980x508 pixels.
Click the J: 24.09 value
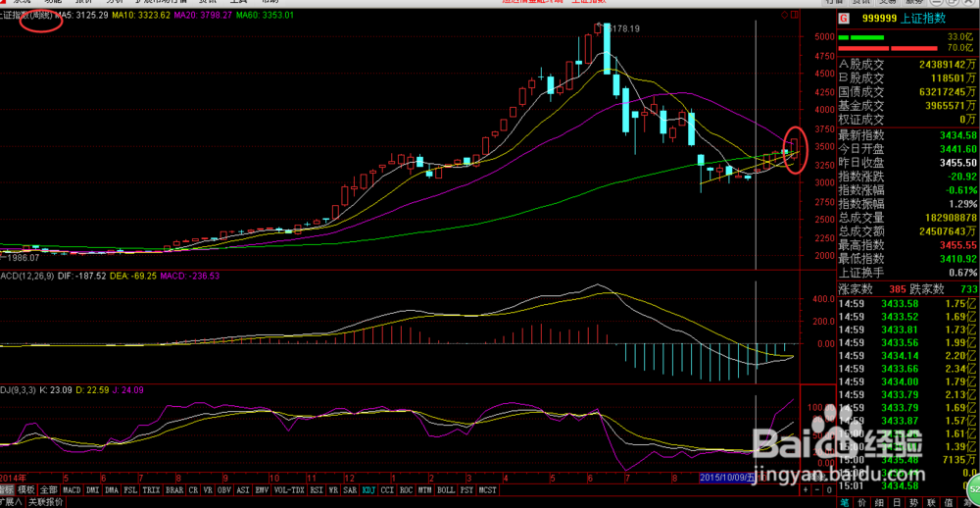[x=127, y=389]
